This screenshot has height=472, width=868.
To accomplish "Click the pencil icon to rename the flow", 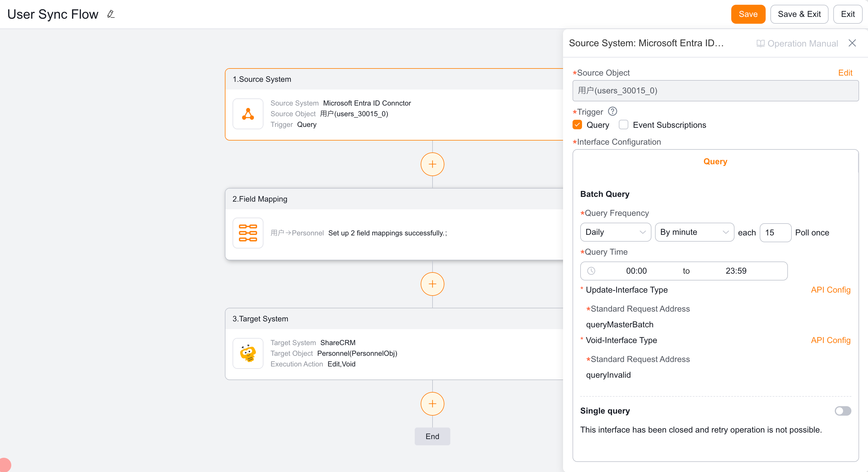I will tap(111, 14).
